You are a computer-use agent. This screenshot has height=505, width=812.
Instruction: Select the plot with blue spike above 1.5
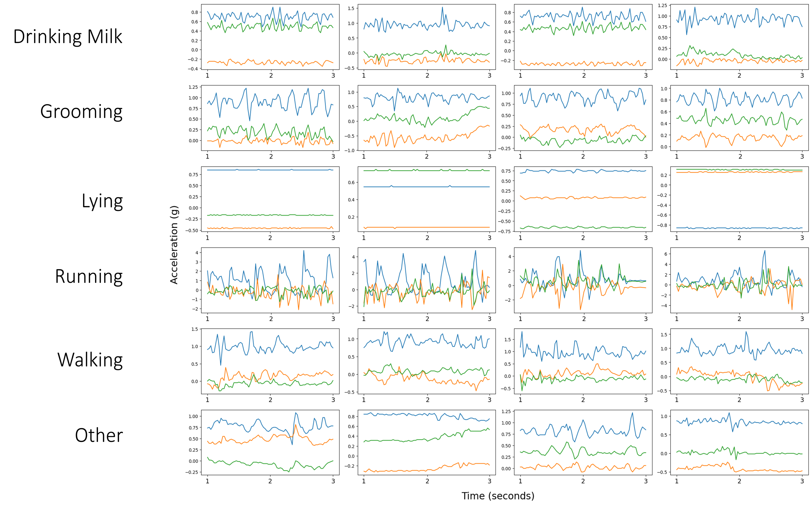(426, 37)
